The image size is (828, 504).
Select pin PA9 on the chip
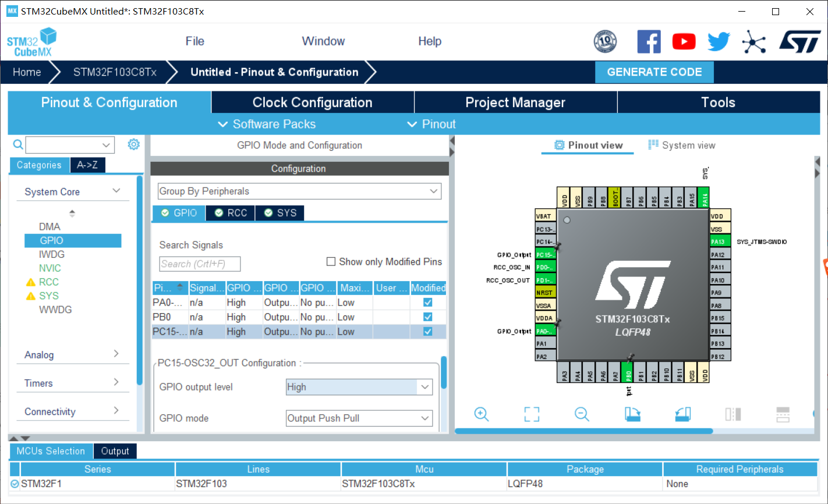coord(720,293)
